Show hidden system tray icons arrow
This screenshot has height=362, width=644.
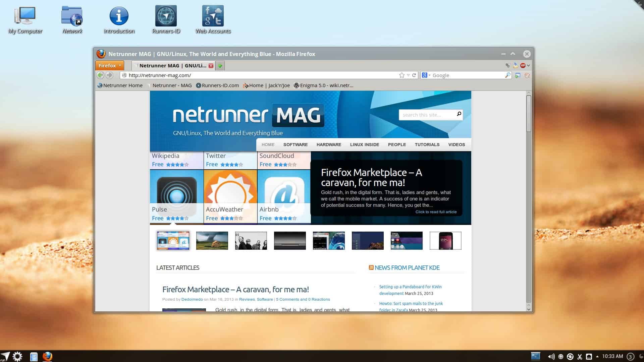click(597, 357)
